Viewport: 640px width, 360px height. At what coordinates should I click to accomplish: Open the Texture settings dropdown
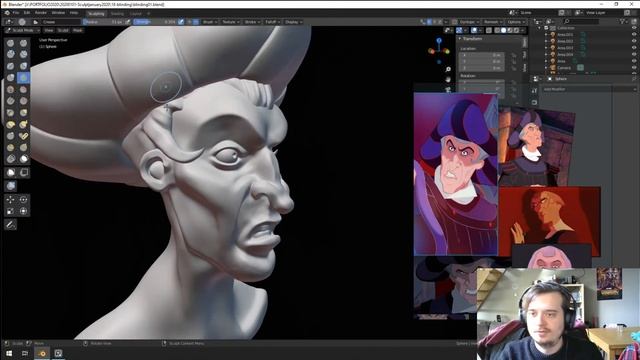[231, 22]
